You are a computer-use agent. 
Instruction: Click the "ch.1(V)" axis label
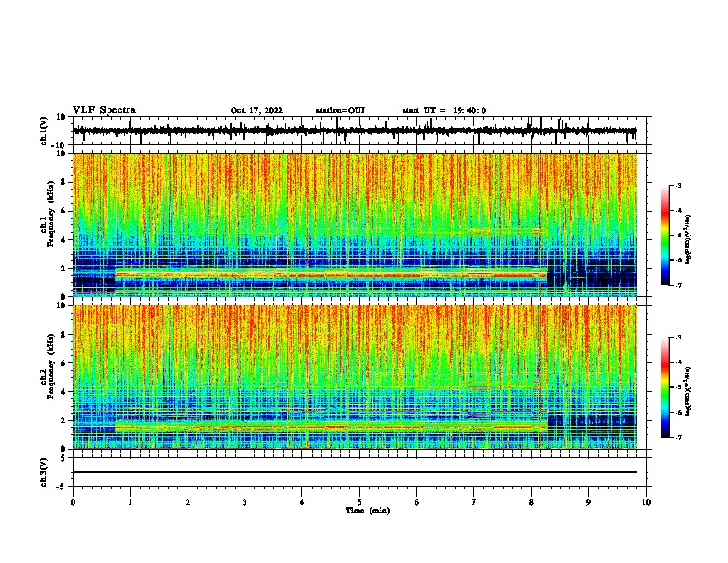[44, 131]
